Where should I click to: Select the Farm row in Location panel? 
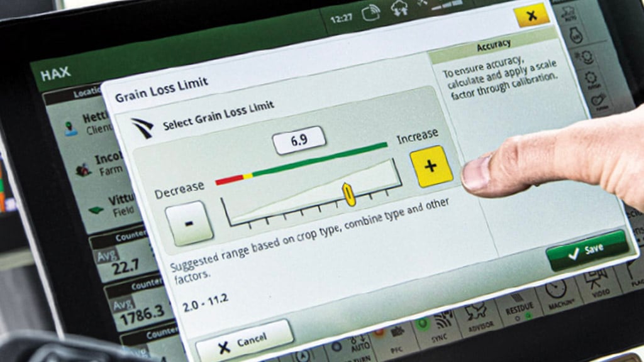99,164
